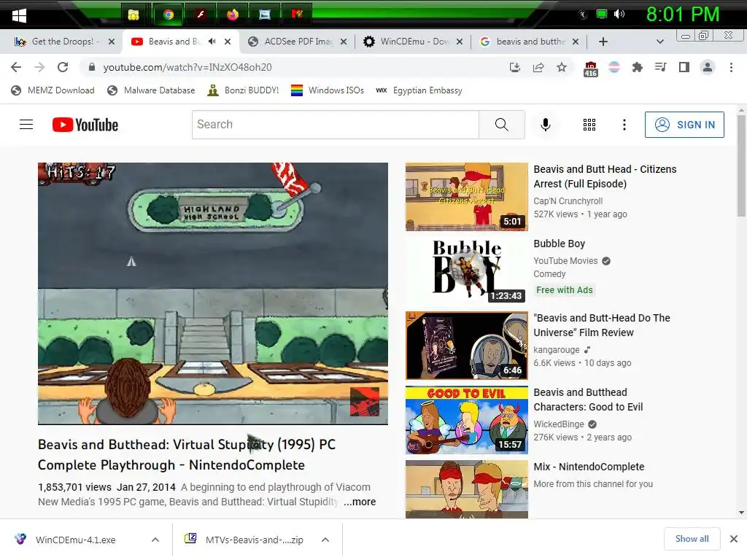Open the Windows ISOs bookmark
This screenshot has width=747, height=560.
[x=328, y=90]
